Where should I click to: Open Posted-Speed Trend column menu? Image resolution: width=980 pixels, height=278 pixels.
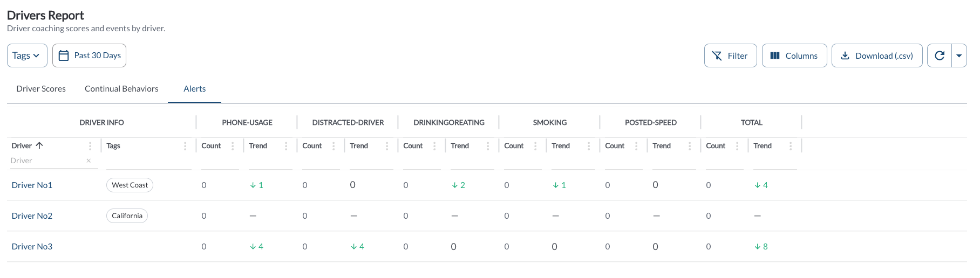pyautogui.click(x=690, y=146)
